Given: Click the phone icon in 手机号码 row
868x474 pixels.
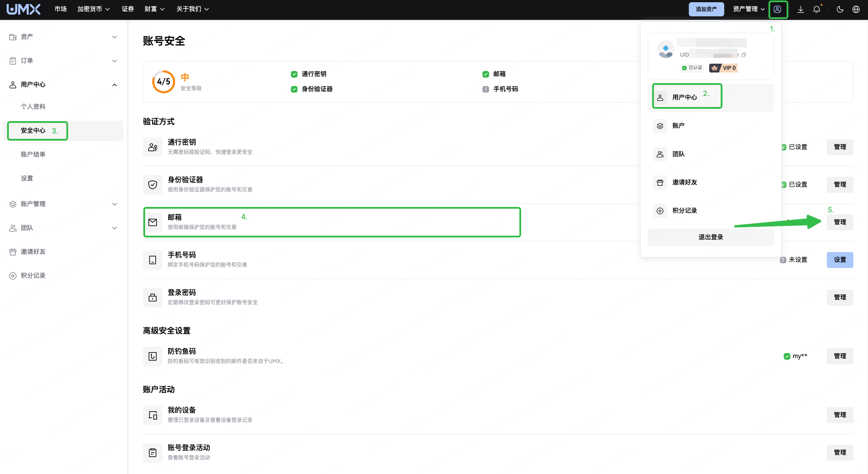Looking at the screenshot, I should coord(153,260).
